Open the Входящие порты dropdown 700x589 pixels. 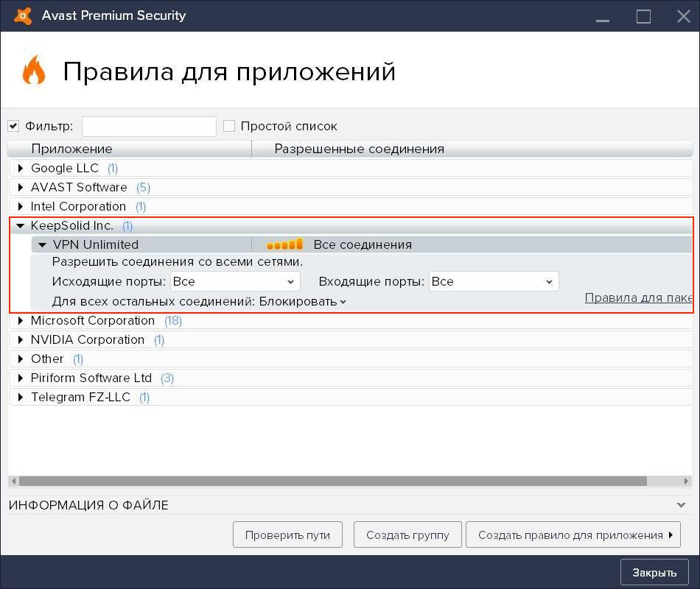point(494,281)
